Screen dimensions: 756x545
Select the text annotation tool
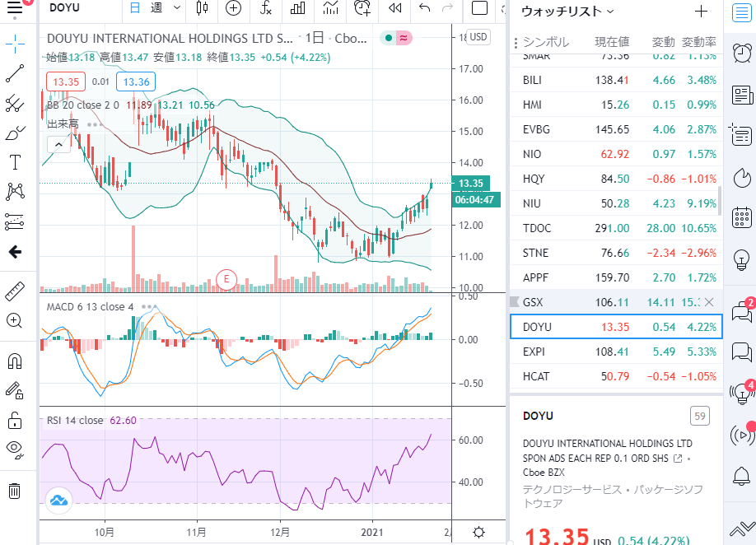point(15,162)
